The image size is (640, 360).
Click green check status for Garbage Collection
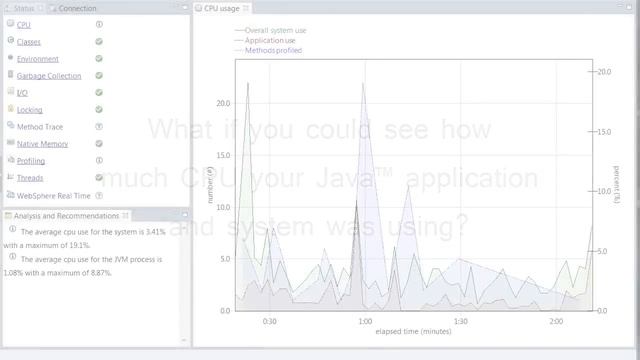pos(99,76)
